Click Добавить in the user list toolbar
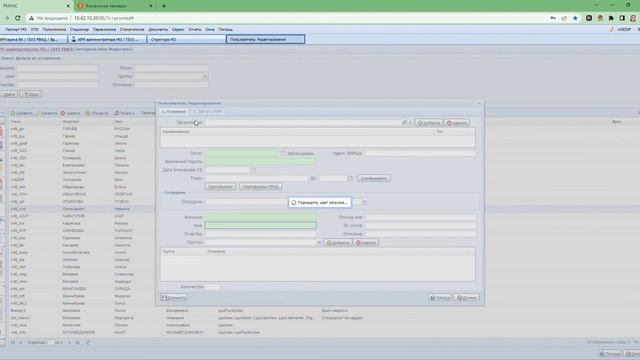 pos(22,113)
